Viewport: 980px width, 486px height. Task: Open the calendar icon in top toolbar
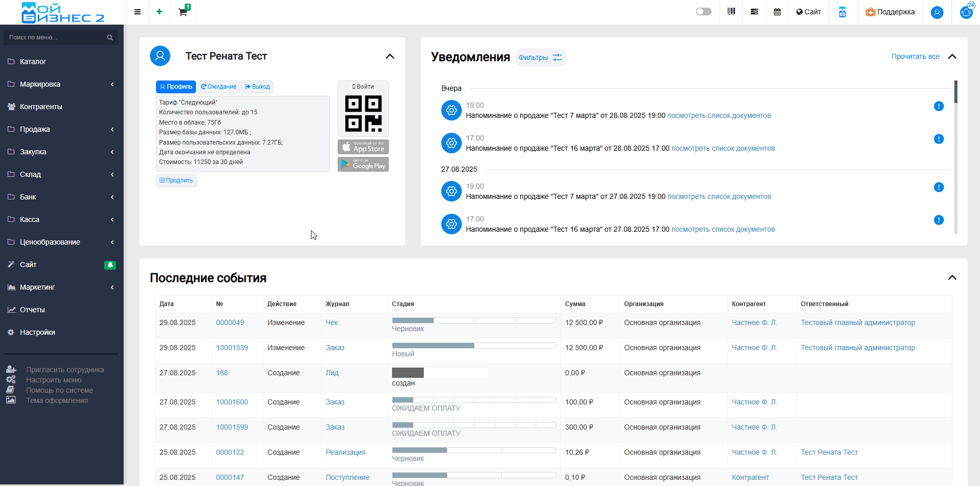(777, 12)
